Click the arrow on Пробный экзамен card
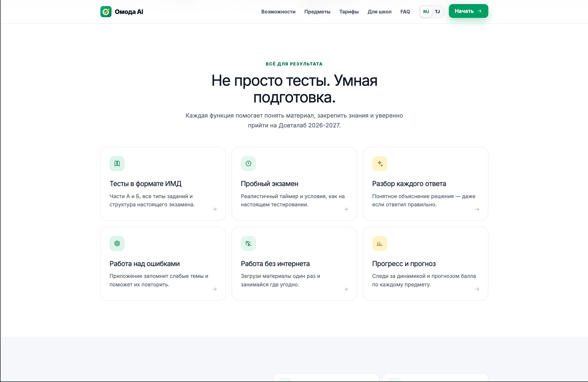This screenshot has width=588, height=382. 346,209
